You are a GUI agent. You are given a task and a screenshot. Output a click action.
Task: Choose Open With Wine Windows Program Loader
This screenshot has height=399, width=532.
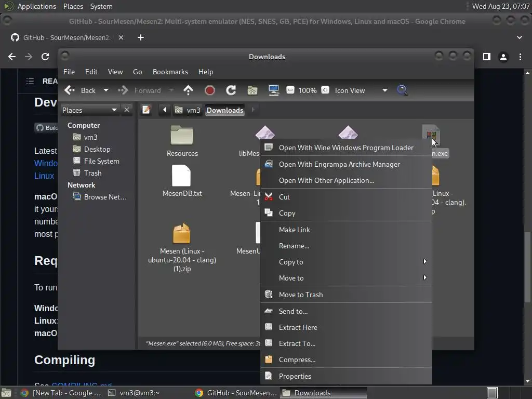pyautogui.click(x=346, y=148)
